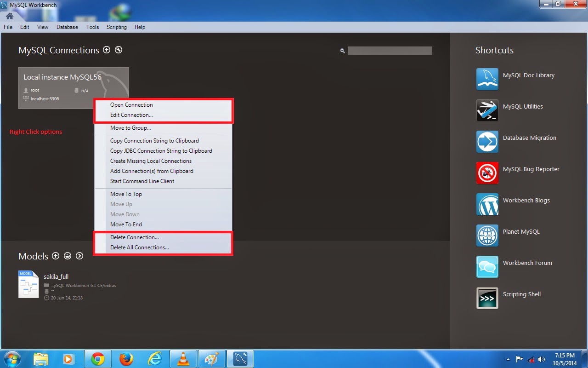Open connection management wrench icon
The width and height of the screenshot is (588, 368).
coord(118,50)
